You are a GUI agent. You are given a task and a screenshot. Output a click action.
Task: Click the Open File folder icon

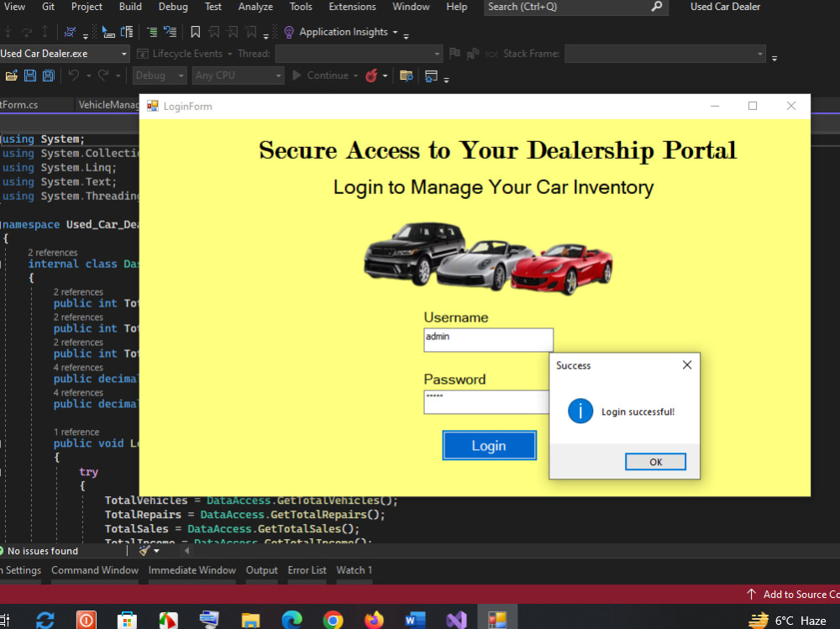click(x=11, y=76)
